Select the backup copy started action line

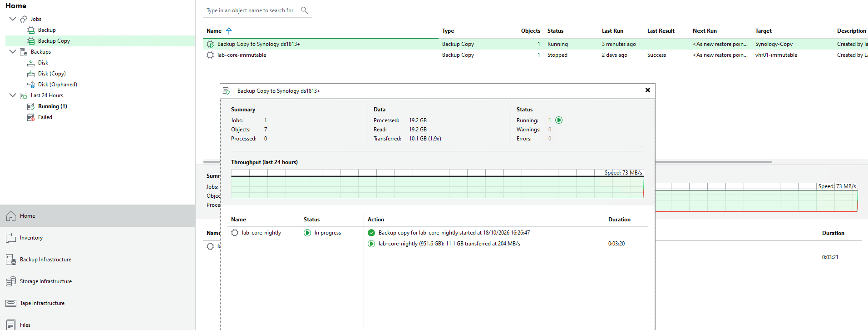click(x=454, y=233)
